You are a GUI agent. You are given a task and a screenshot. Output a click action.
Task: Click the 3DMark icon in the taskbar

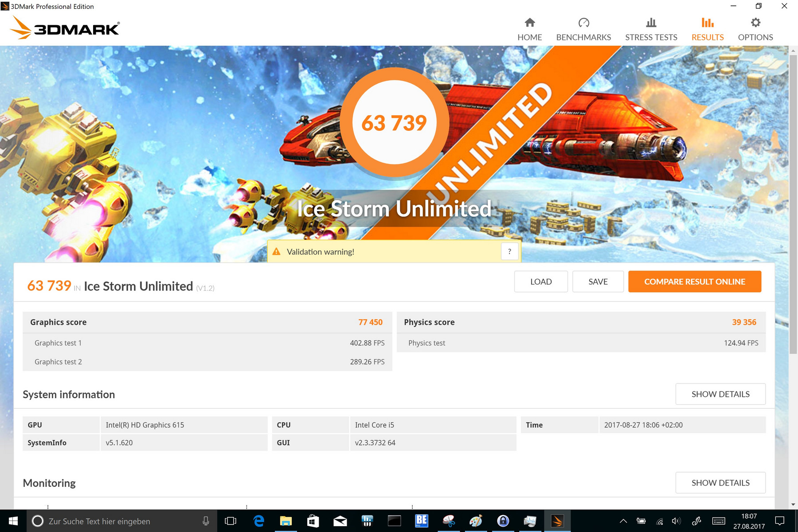click(x=557, y=521)
